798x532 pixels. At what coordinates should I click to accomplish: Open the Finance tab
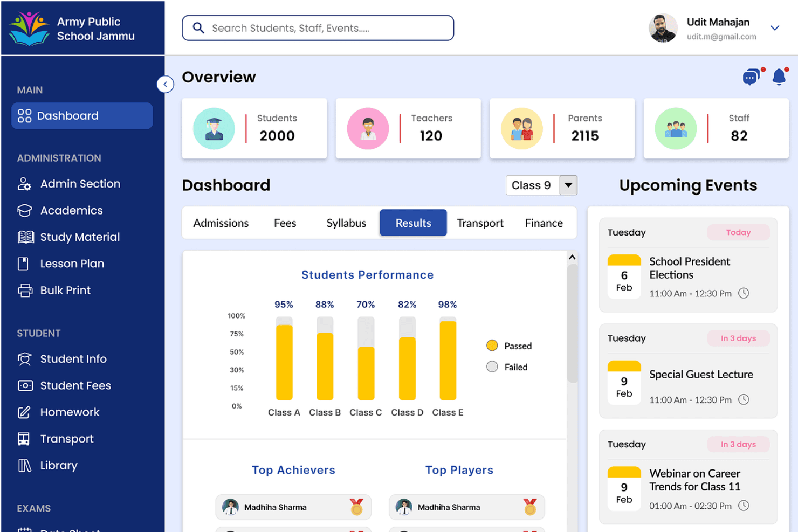(x=544, y=223)
